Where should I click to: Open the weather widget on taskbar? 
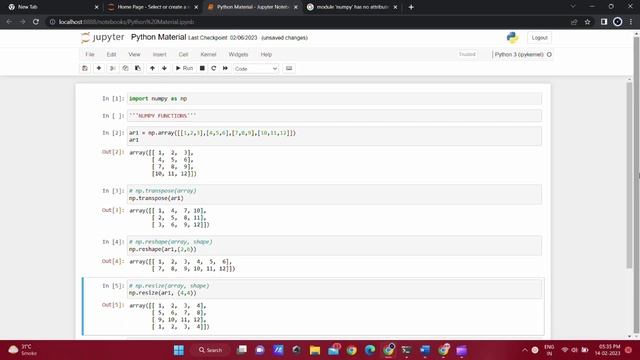pos(23,350)
